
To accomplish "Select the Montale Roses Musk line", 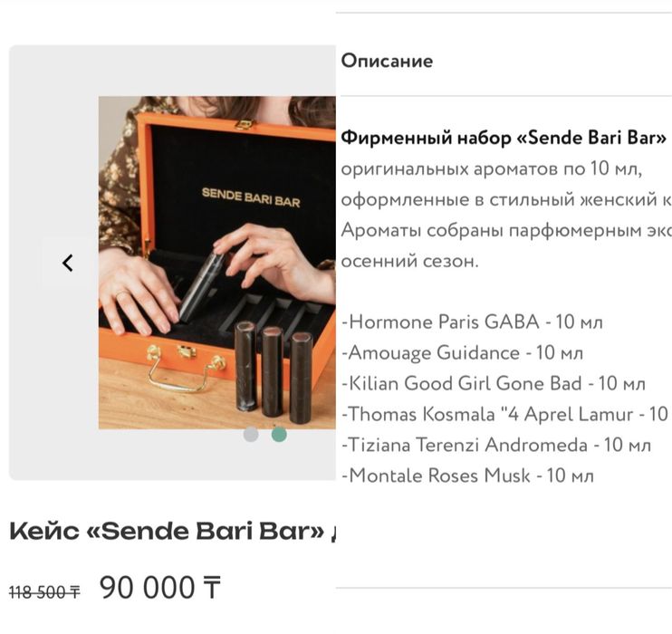I will 467,475.
